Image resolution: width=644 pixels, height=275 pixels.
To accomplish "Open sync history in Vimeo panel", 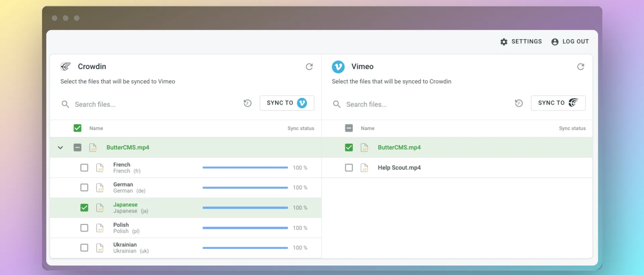I will pos(519,103).
